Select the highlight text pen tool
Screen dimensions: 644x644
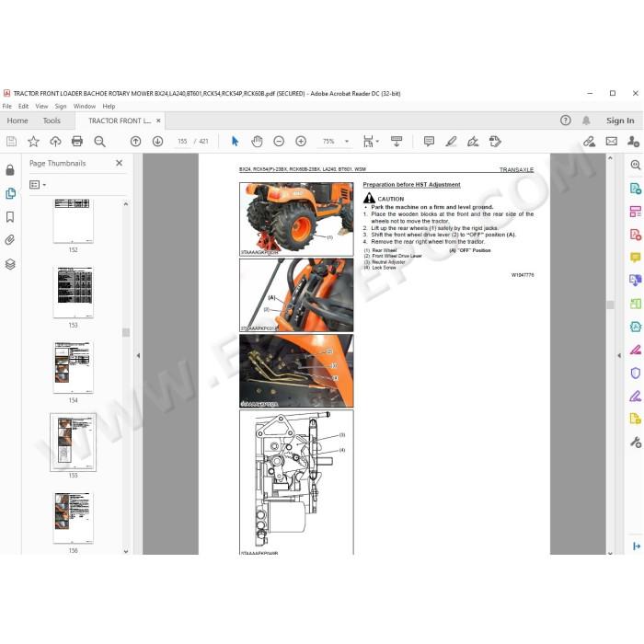(x=451, y=142)
